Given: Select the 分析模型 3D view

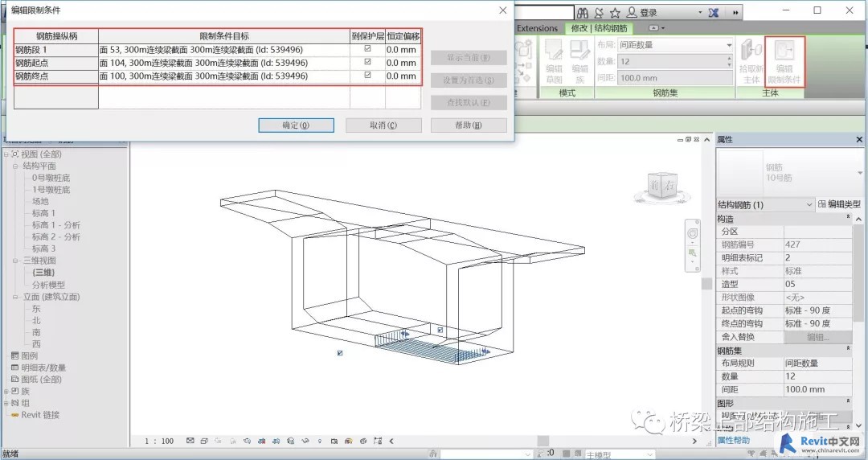Looking at the screenshot, I should 48,285.
